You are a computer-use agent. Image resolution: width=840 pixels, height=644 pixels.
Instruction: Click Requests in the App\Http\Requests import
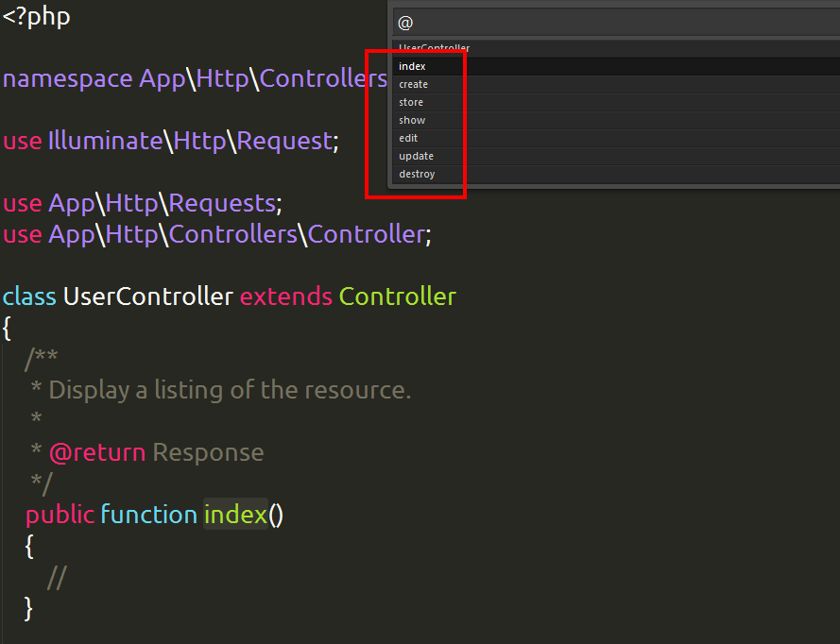coord(222,203)
